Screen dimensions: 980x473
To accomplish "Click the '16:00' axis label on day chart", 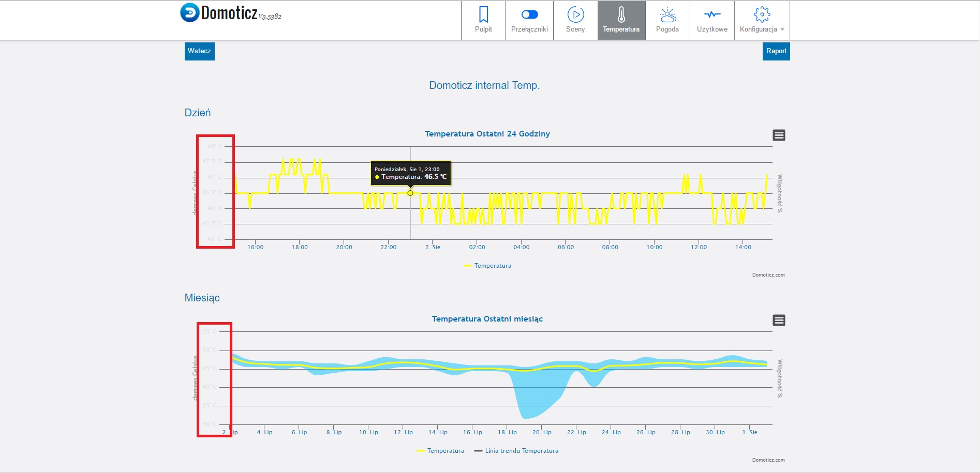I will tap(256, 247).
